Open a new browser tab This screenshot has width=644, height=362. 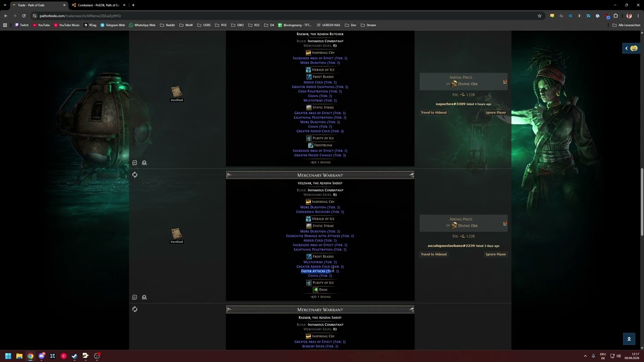tap(133, 5)
